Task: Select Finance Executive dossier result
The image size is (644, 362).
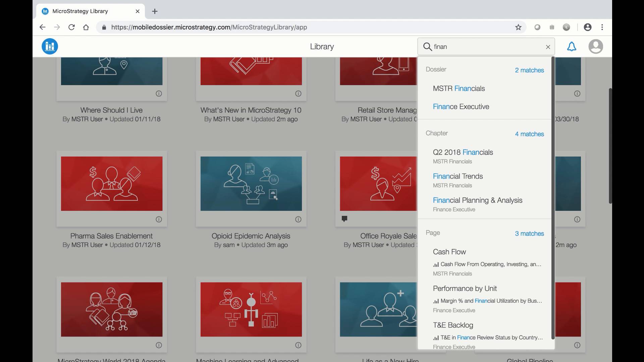Action: 461,107
